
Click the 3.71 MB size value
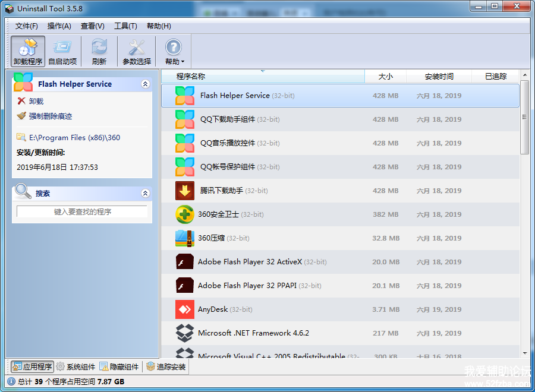pos(386,309)
